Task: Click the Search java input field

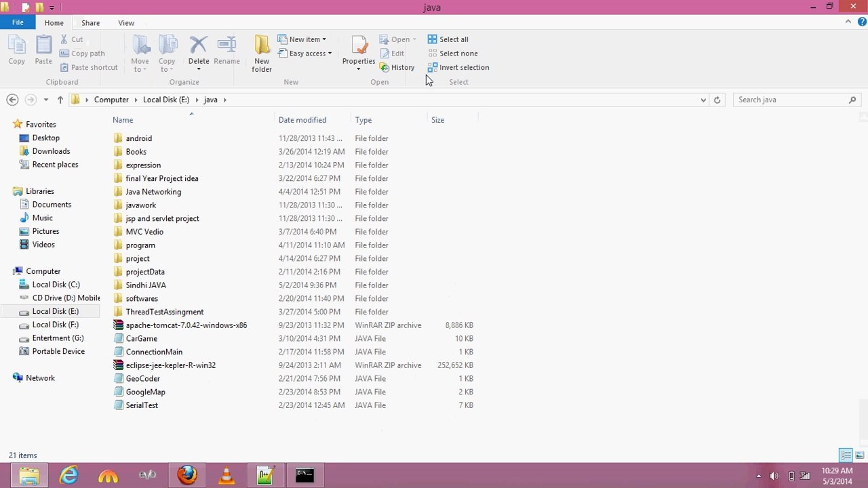Action: click(x=790, y=100)
